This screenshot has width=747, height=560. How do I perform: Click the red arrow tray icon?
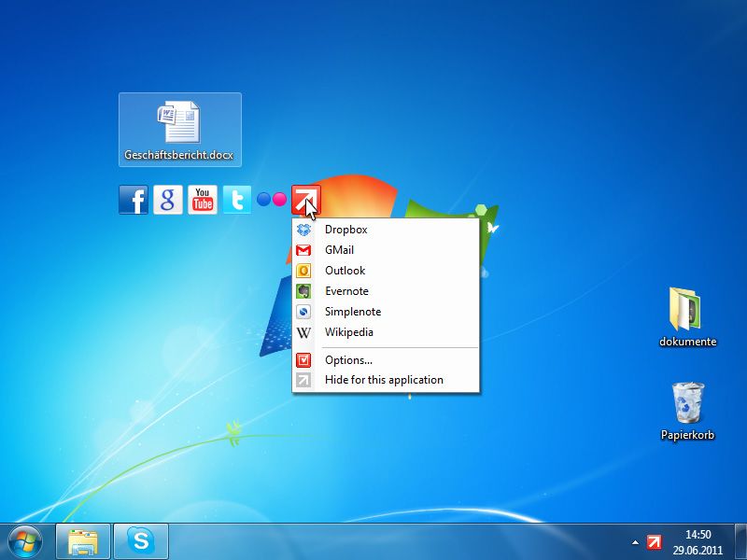655,542
